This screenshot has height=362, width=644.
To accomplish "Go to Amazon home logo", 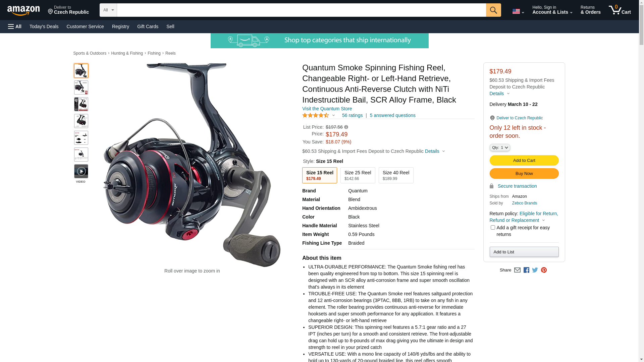I will pyautogui.click(x=23, y=10).
